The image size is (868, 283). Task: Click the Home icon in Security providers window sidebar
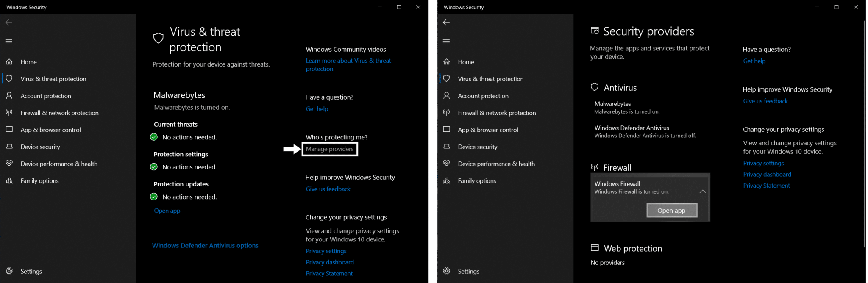(x=446, y=62)
